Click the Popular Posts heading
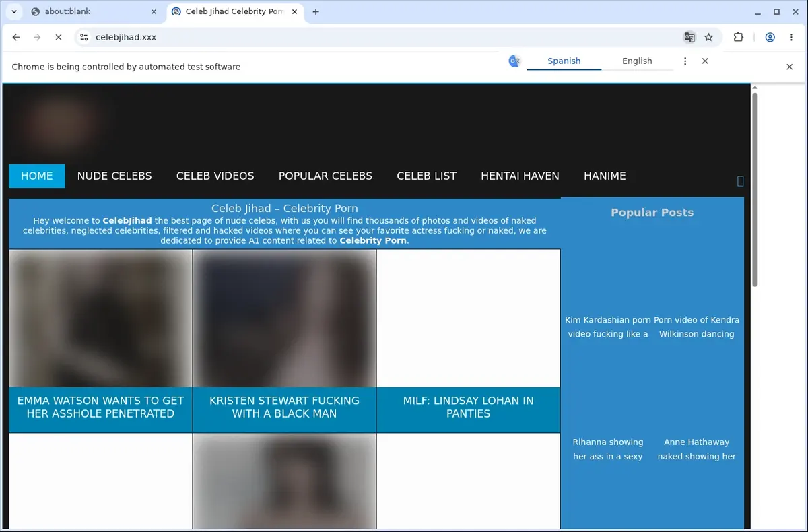This screenshot has width=808, height=532. click(x=652, y=213)
